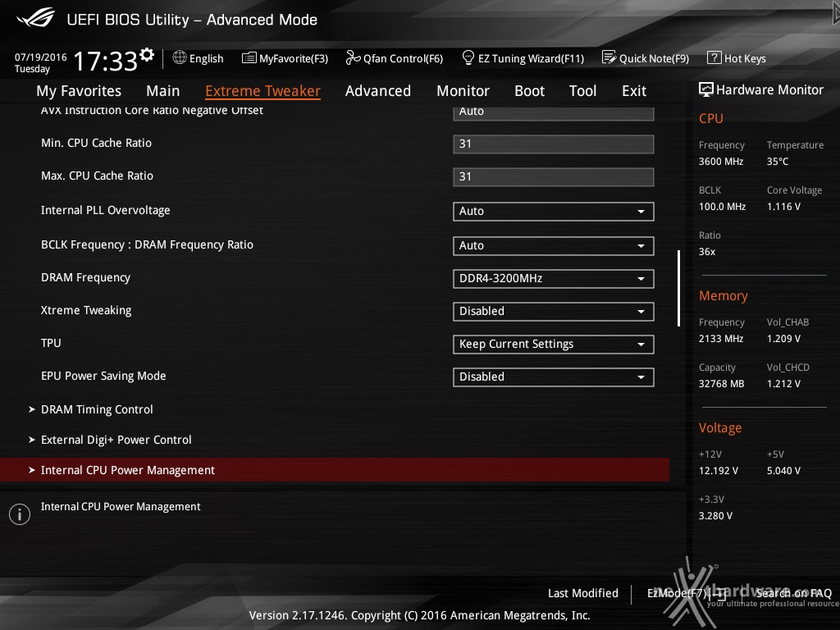Open the DRAM Frequency dropdown
The image size is (840, 630).
(x=554, y=279)
